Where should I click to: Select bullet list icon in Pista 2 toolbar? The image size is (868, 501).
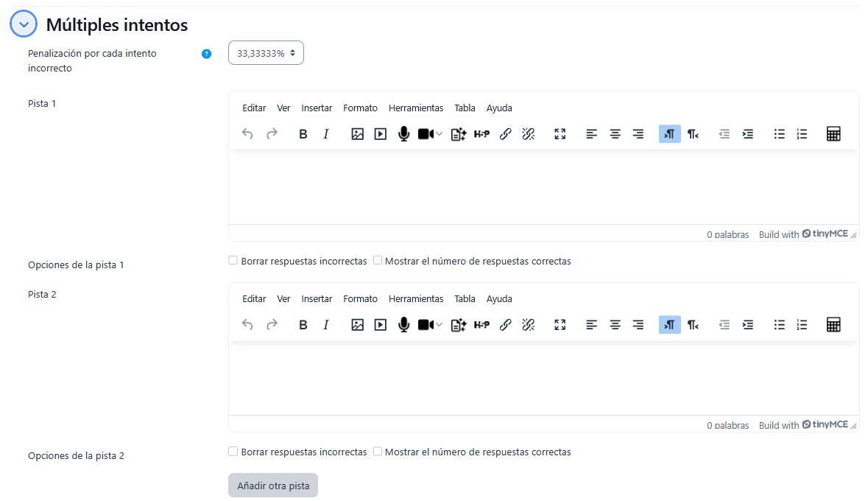click(x=779, y=325)
